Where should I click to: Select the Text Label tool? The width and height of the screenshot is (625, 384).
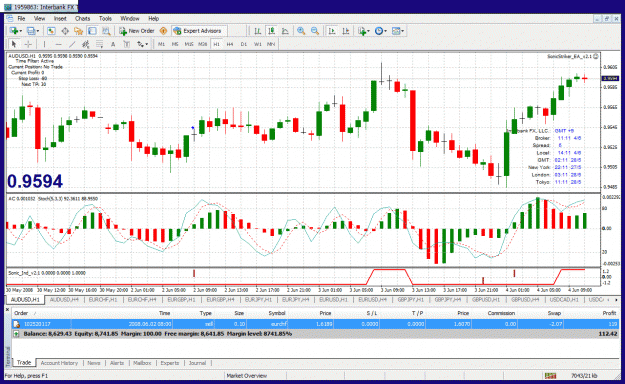tap(126, 44)
